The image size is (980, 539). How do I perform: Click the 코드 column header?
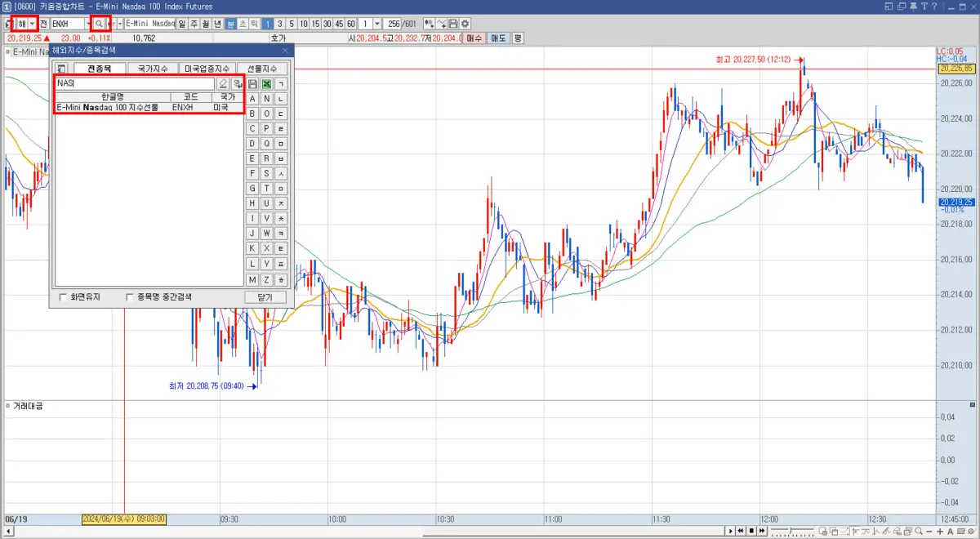(x=190, y=96)
